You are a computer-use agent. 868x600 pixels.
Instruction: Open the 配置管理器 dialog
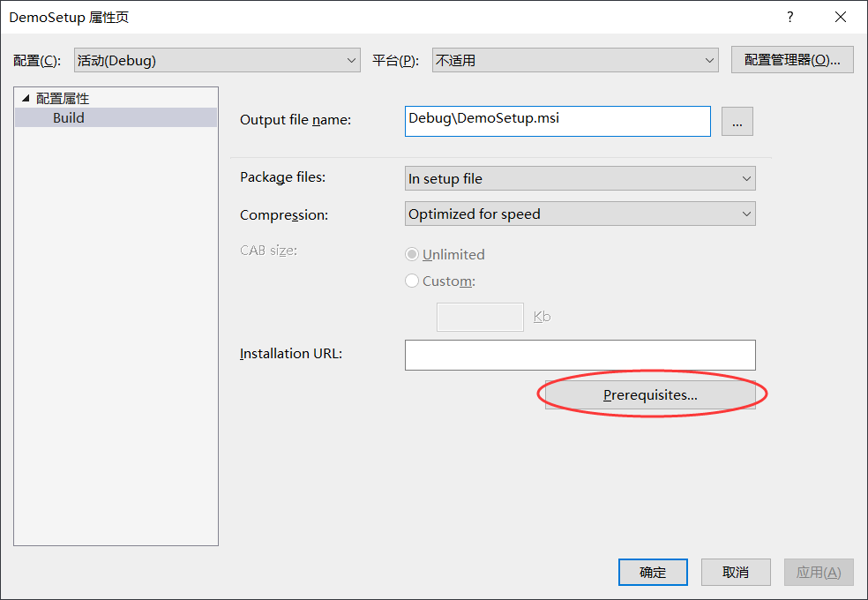coord(792,60)
